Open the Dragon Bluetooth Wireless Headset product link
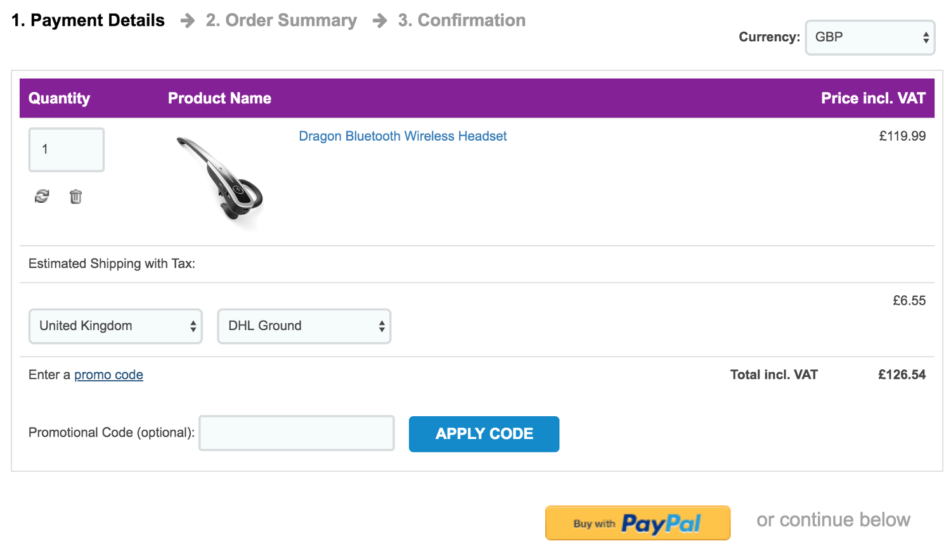The height and width of the screenshot is (560, 951). pos(403,136)
